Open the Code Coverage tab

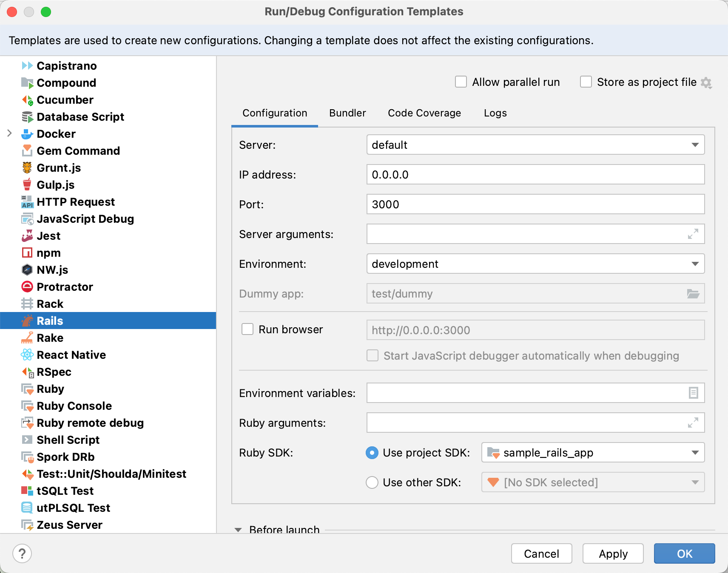click(x=424, y=113)
